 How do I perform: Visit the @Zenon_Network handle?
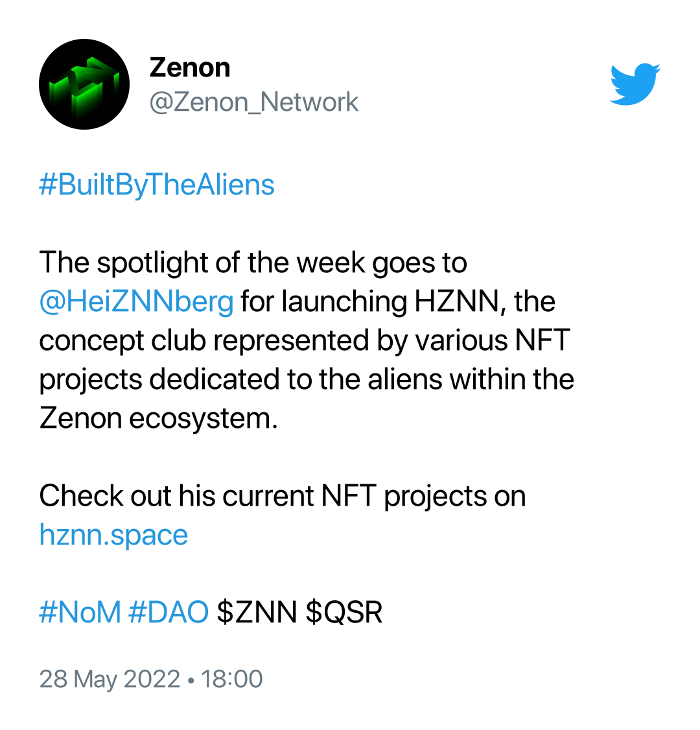point(253,102)
